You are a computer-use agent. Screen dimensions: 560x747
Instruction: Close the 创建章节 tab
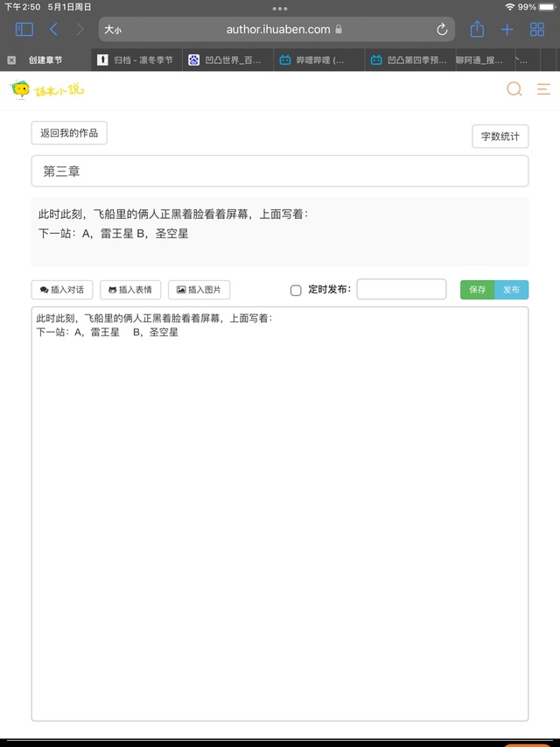click(11, 60)
